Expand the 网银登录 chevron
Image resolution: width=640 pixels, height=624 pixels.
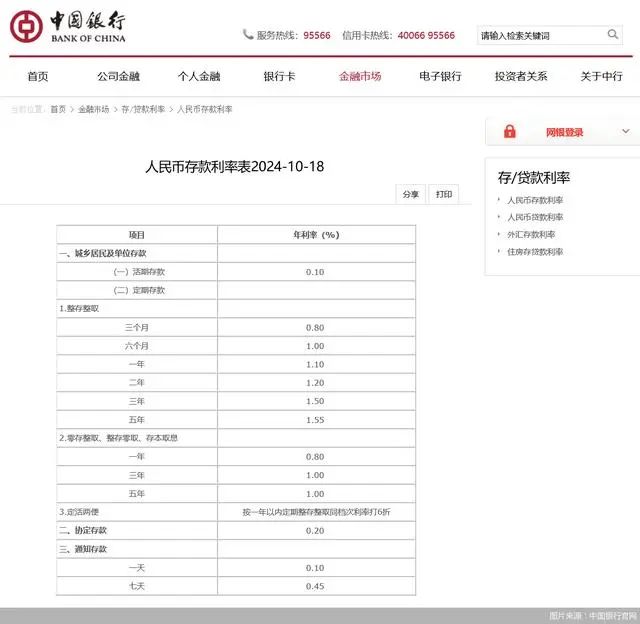click(625, 131)
